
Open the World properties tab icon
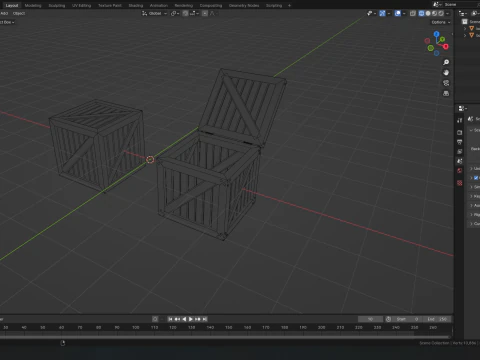460,171
